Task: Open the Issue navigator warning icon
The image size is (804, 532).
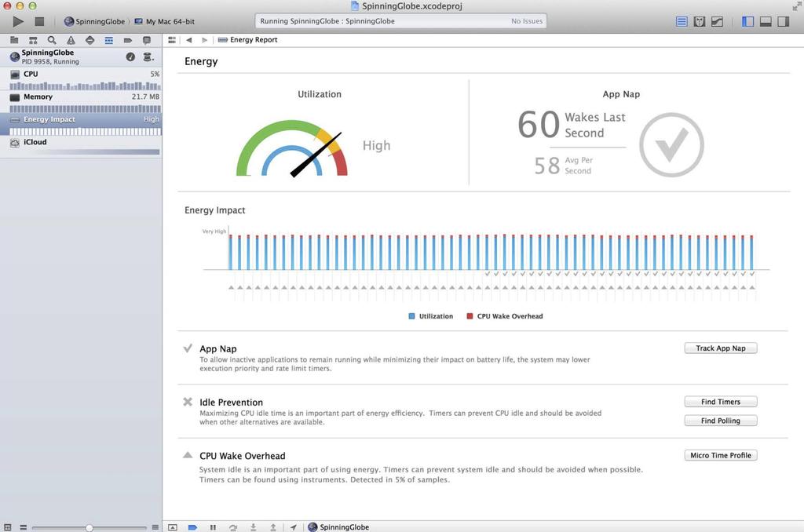Action: point(71,40)
